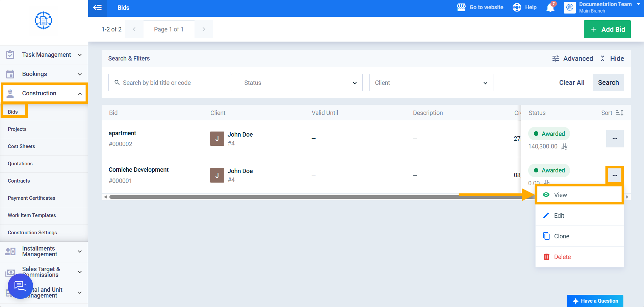This screenshot has width=644, height=307.
Task: Open Construction Settings in the sidebar
Action: pos(44,233)
